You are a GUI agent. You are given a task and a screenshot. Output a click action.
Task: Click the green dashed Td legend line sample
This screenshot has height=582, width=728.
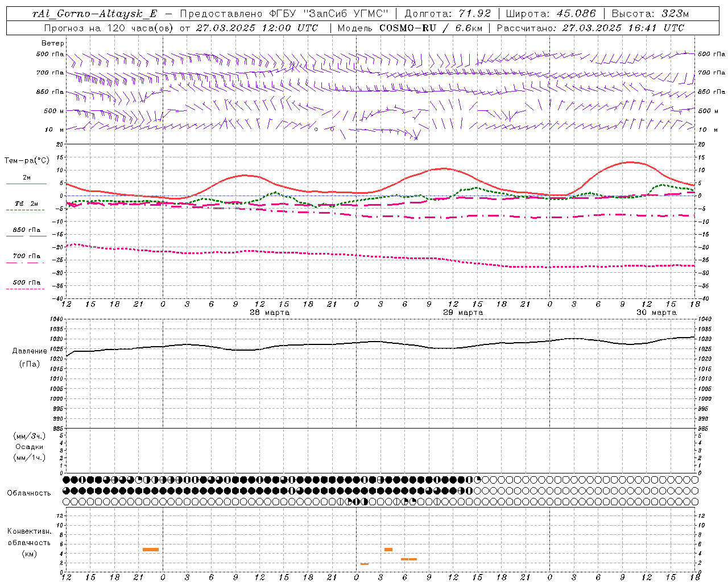click(x=26, y=210)
